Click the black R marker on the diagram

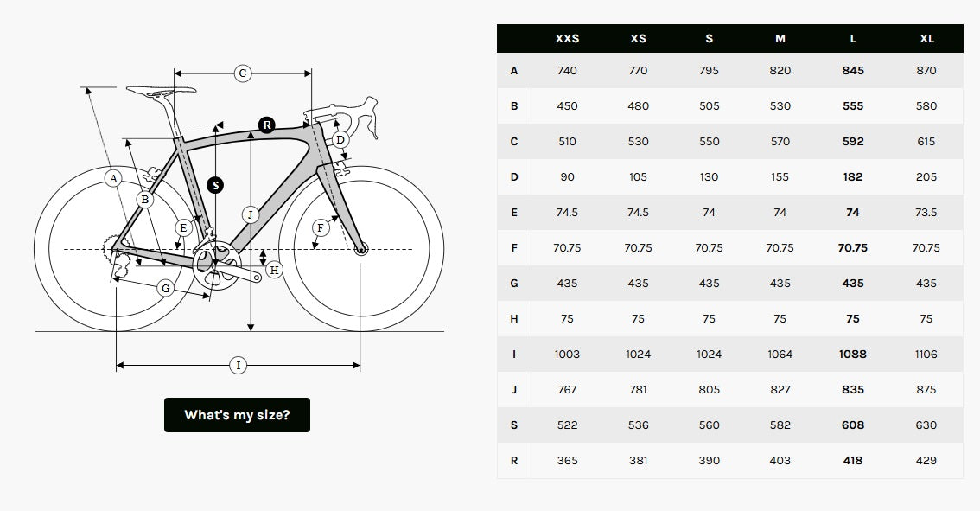pos(267,125)
